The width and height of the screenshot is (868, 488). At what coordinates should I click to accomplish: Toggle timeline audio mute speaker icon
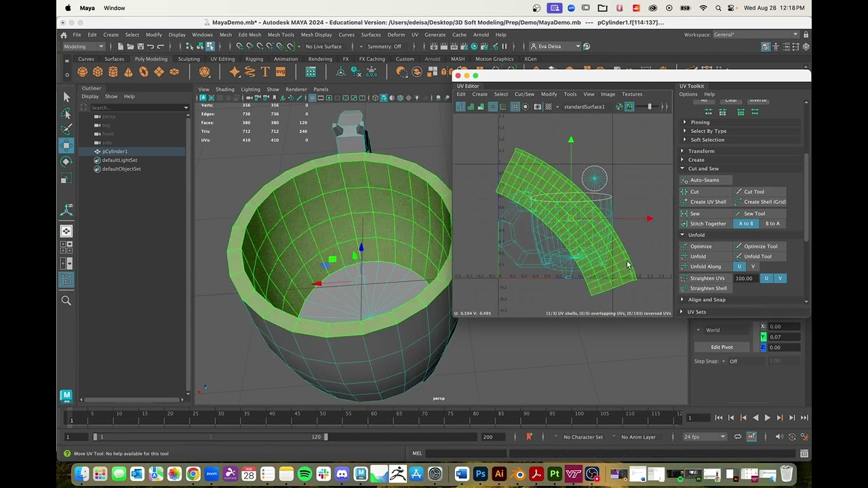coord(779,436)
